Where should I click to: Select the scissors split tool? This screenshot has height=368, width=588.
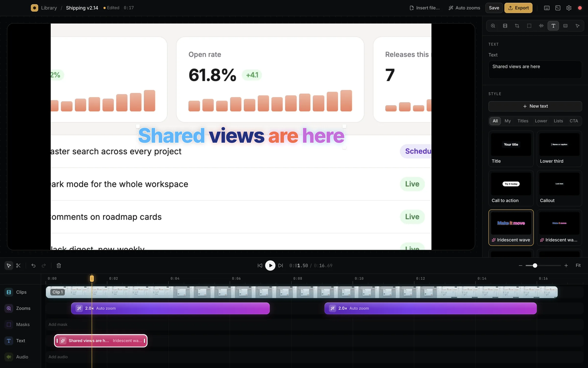(x=18, y=265)
